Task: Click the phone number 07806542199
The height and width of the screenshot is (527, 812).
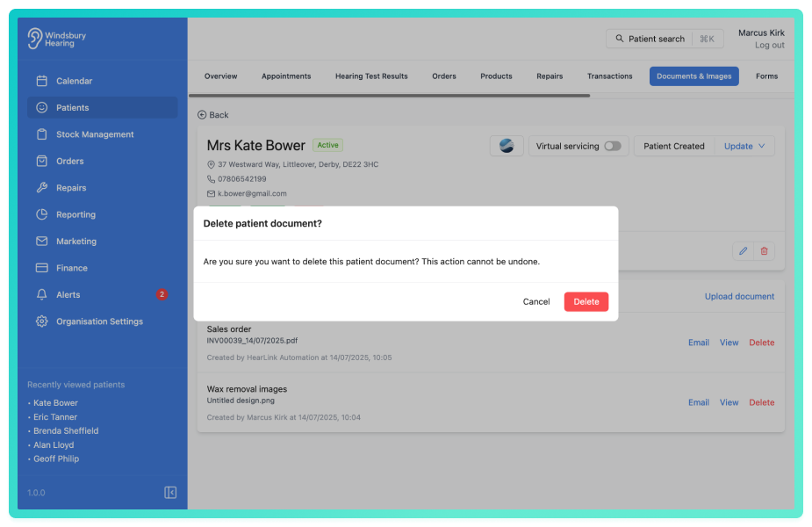Action: pos(241,179)
